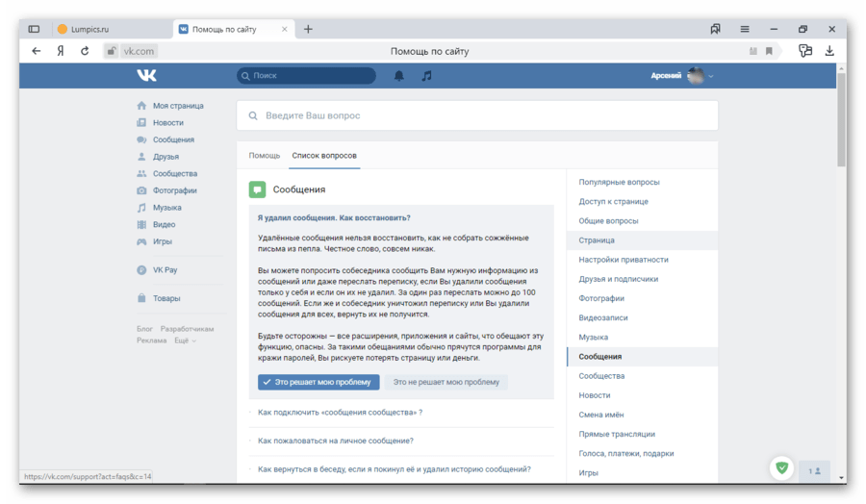Open Друзья и подписчики category
The image size is (866, 504).
tap(618, 279)
